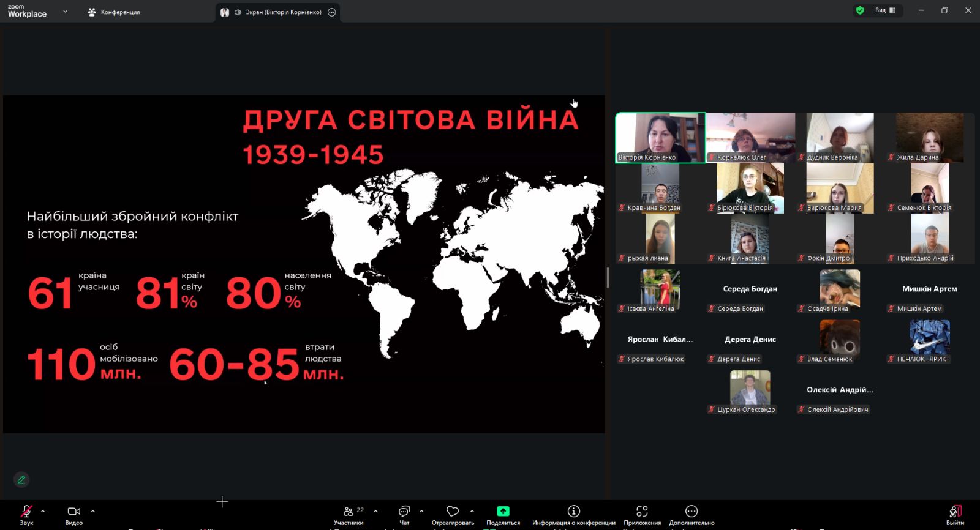Open the Приложения apps icon
The height and width of the screenshot is (530, 980).
click(642, 512)
